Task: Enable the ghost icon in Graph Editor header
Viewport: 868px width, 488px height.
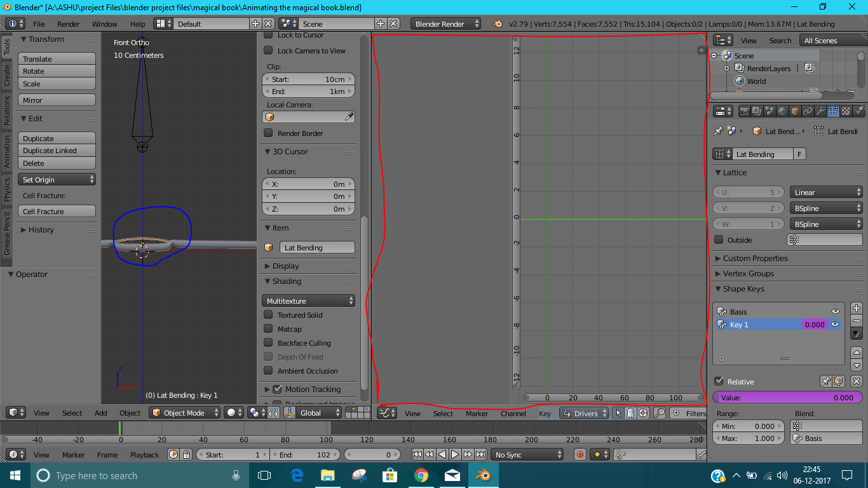Action: coord(630,412)
